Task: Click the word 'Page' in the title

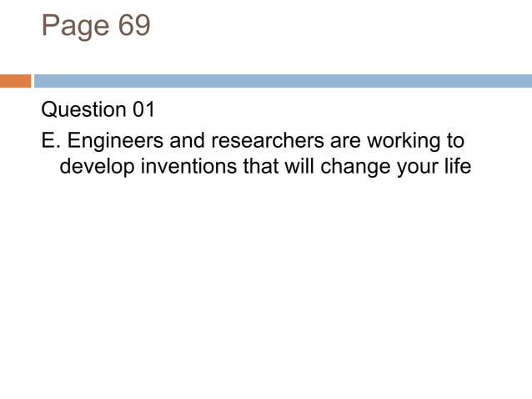Action: 75,27
